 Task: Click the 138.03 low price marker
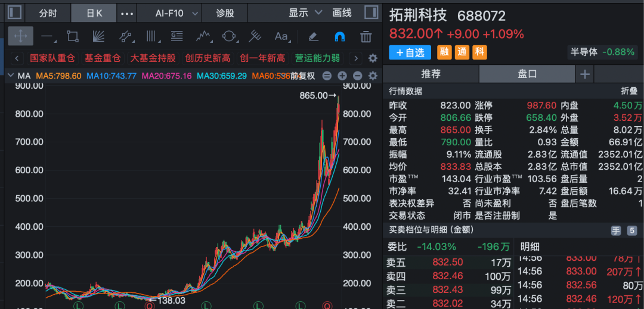pos(167,299)
